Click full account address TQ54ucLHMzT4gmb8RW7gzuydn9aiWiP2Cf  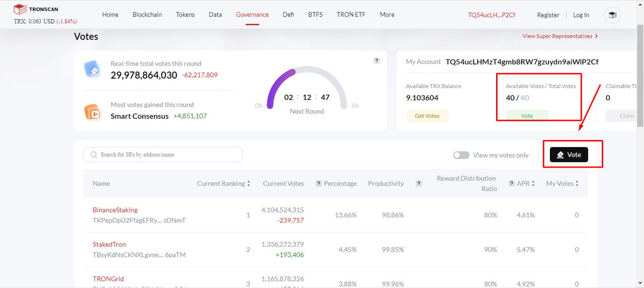522,62
